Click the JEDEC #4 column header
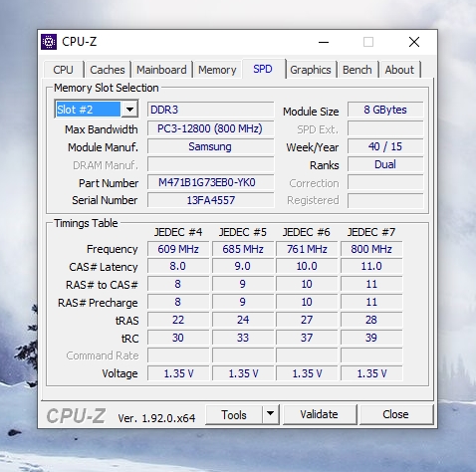476x472 pixels. pyautogui.click(x=178, y=232)
